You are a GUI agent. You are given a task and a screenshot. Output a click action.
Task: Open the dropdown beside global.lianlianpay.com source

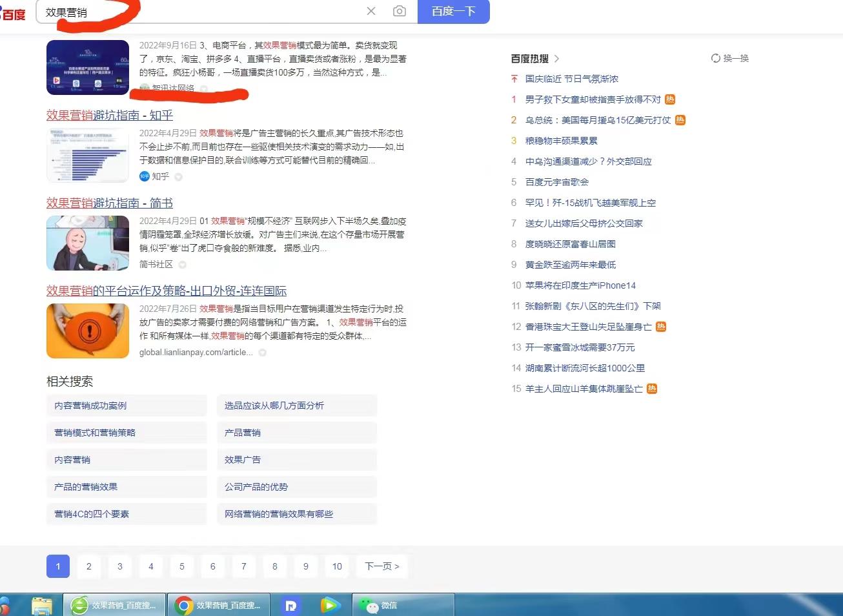[x=263, y=353]
